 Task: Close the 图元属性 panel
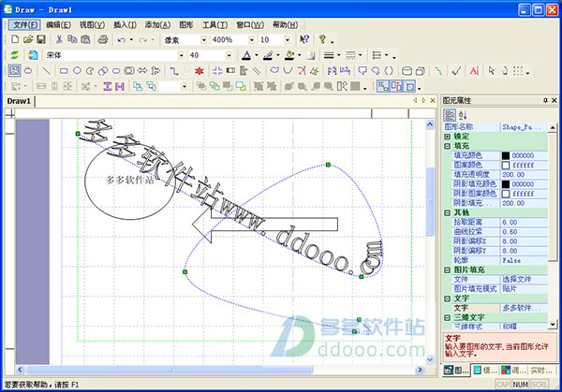(555, 101)
